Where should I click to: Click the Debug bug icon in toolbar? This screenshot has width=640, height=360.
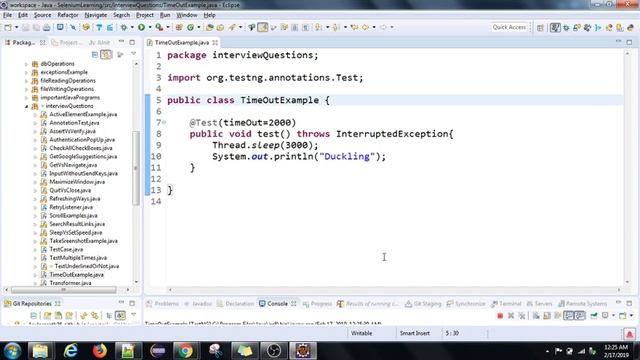(124, 27)
